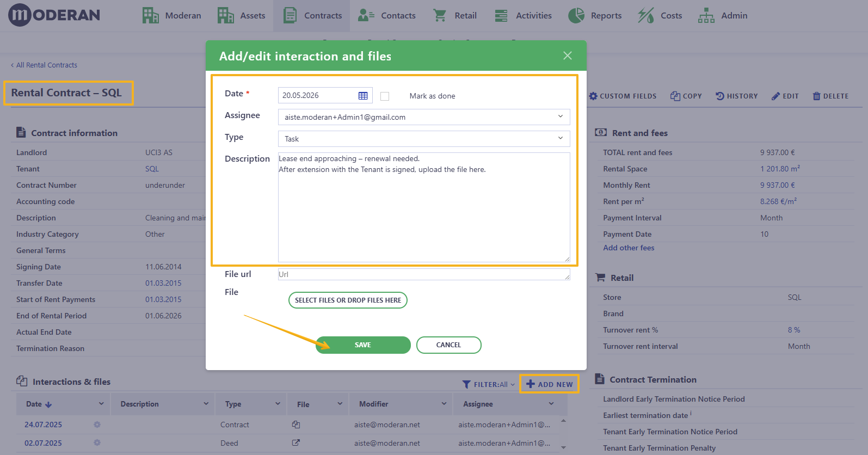Open the Activities menu
The height and width of the screenshot is (455, 868).
524,15
